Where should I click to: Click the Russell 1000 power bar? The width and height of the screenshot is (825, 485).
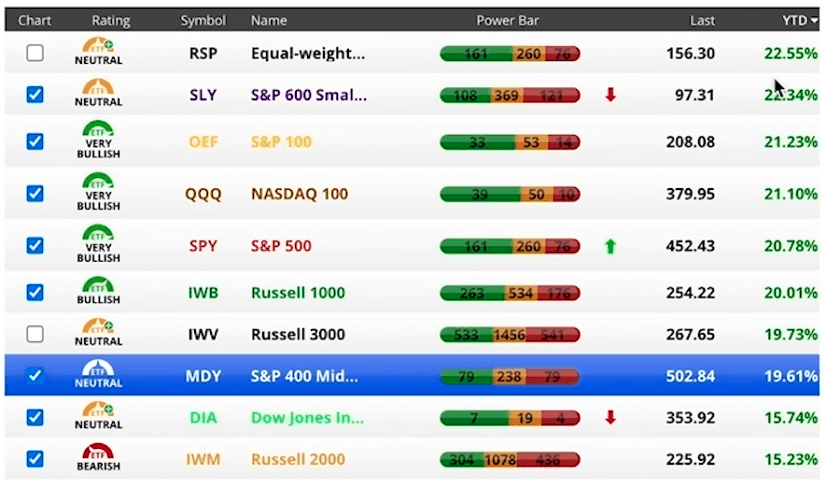pos(510,293)
